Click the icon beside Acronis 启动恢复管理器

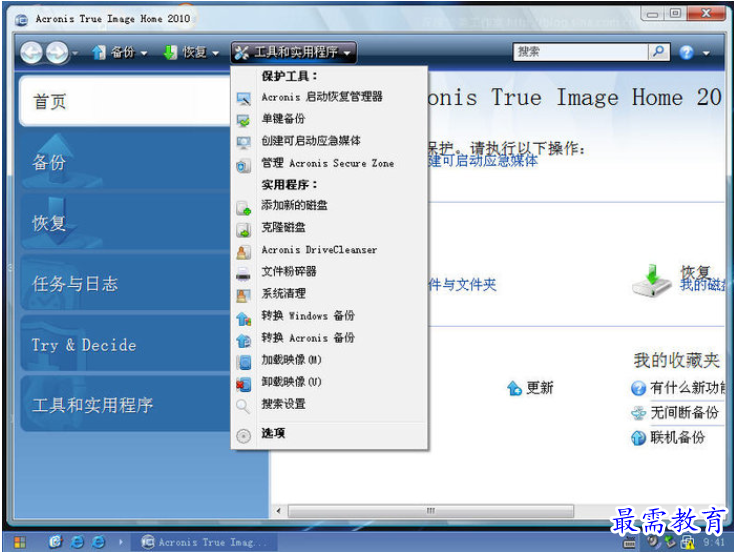pyautogui.click(x=243, y=98)
